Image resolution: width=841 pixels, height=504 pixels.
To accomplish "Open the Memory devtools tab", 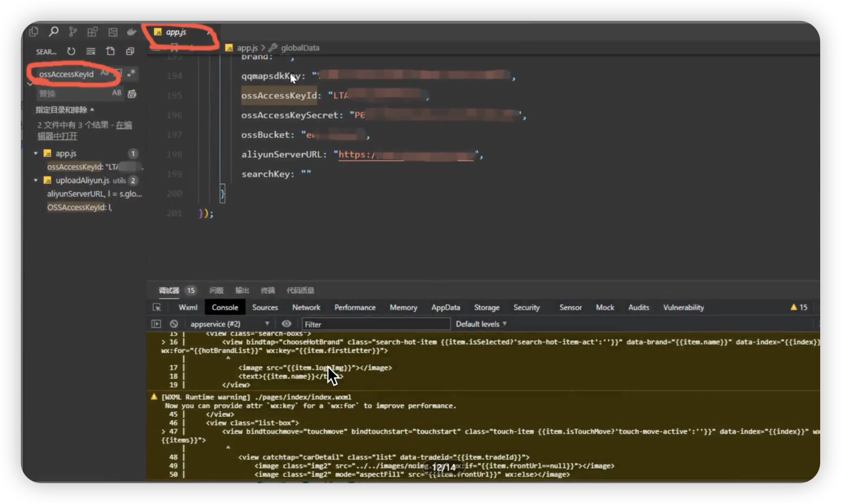I will [403, 307].
